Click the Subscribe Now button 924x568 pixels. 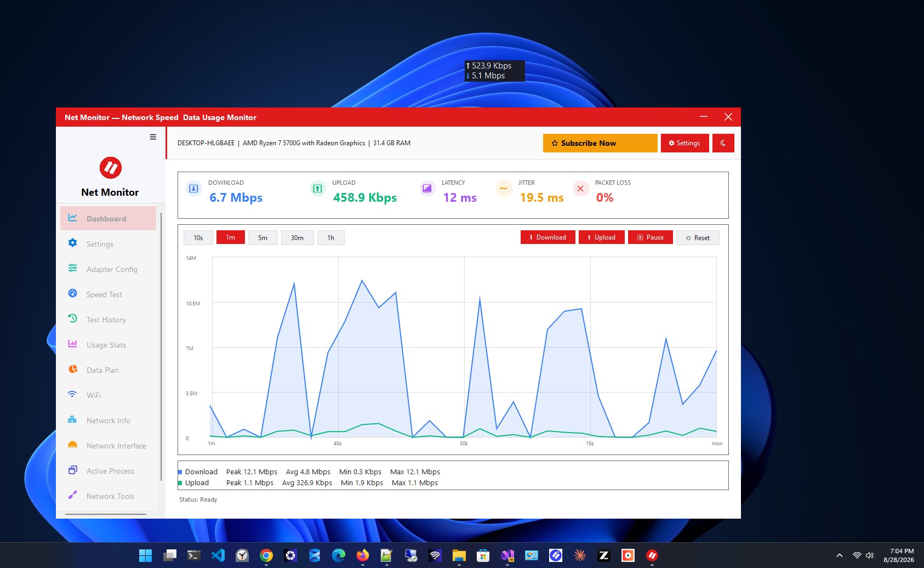(600, 143)
